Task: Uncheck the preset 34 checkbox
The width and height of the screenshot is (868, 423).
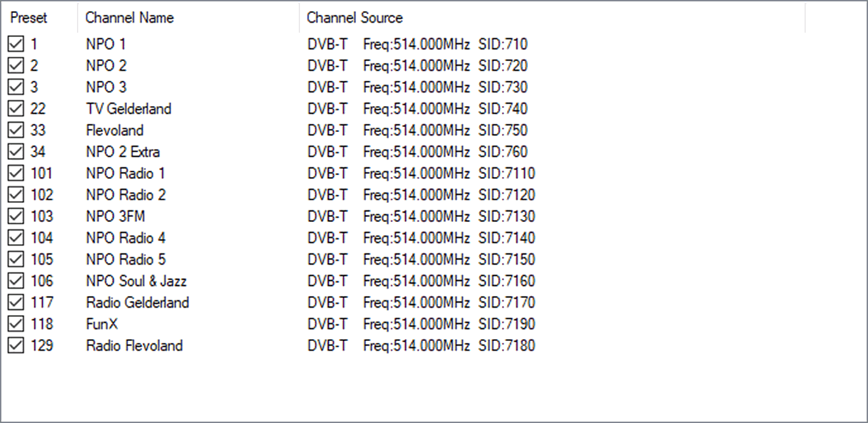Action: (16, 152)
